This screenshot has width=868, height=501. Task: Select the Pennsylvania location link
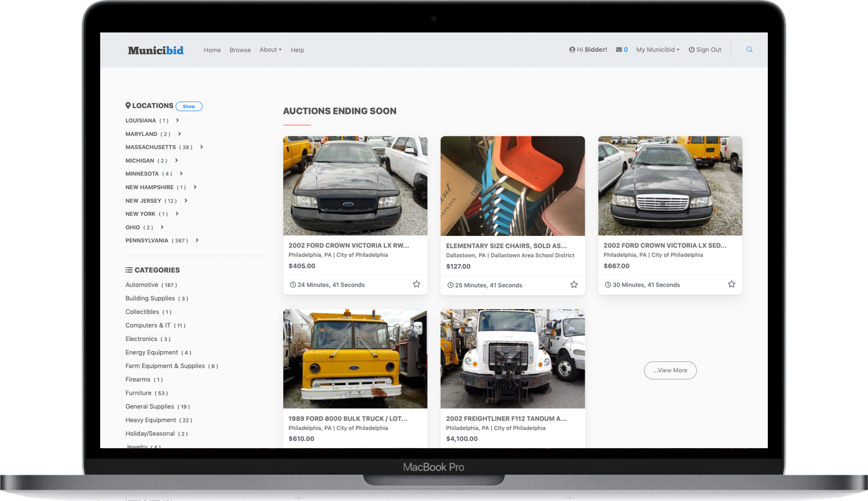pyautogui.click(x=147, y=240)
